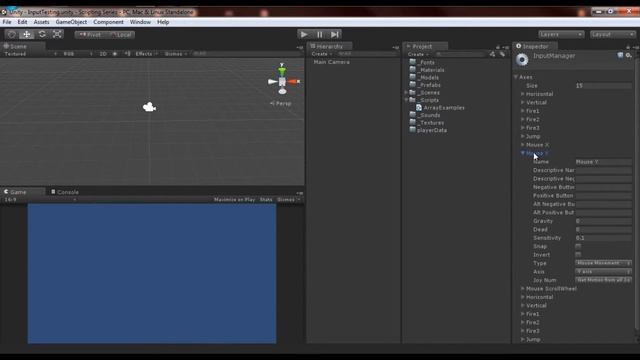Image resolution: width=640 pixels, height=360 pixels.
Task: Collapse the _Scripts folder arrow
Action: (406, 100)
